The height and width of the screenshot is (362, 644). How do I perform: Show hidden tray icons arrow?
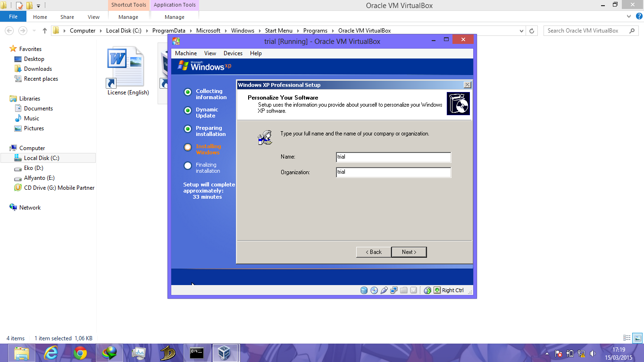[547, 354]
